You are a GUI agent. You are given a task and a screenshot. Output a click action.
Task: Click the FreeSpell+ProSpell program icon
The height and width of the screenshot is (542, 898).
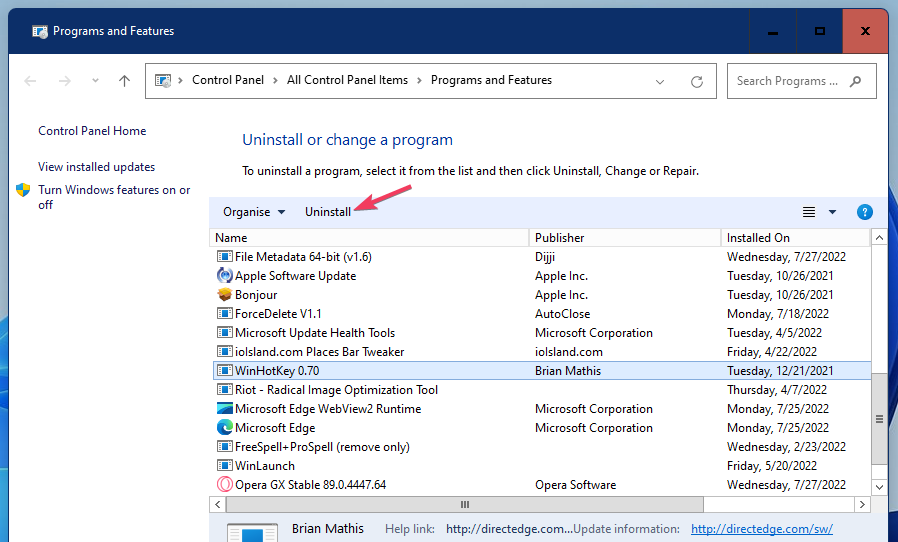pos(224,446)
